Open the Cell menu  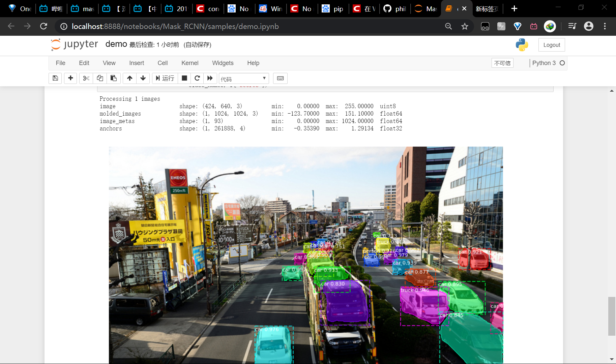pyautogui.click(x=163, y=63)
